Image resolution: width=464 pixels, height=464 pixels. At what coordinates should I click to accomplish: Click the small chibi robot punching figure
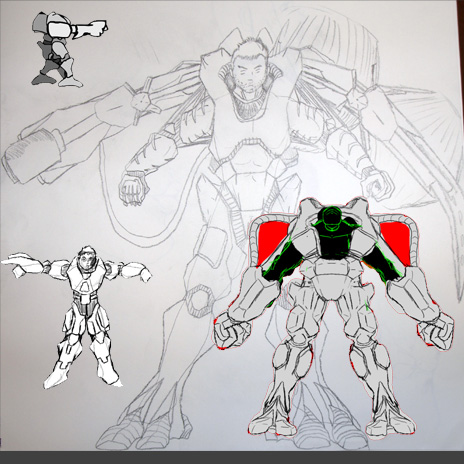[x=69, y=49]
